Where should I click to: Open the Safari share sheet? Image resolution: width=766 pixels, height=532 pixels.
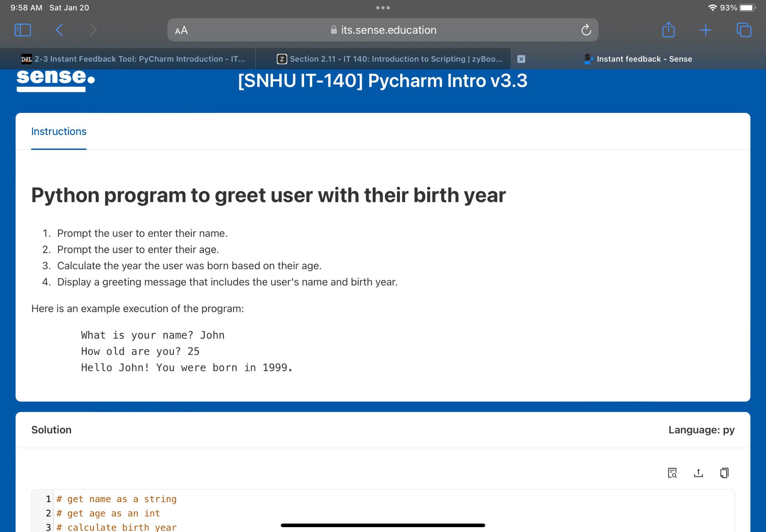point(669,30)
